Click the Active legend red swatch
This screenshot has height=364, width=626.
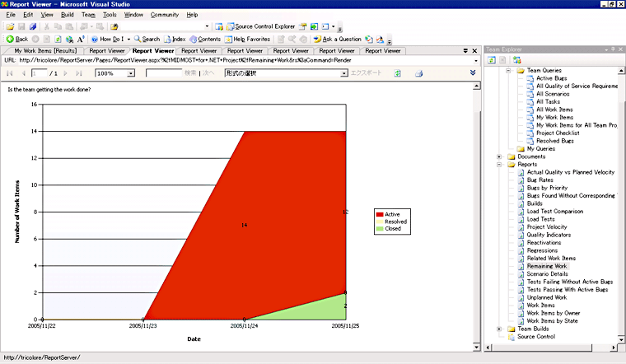pyautogui.click(x=380, y=215)
